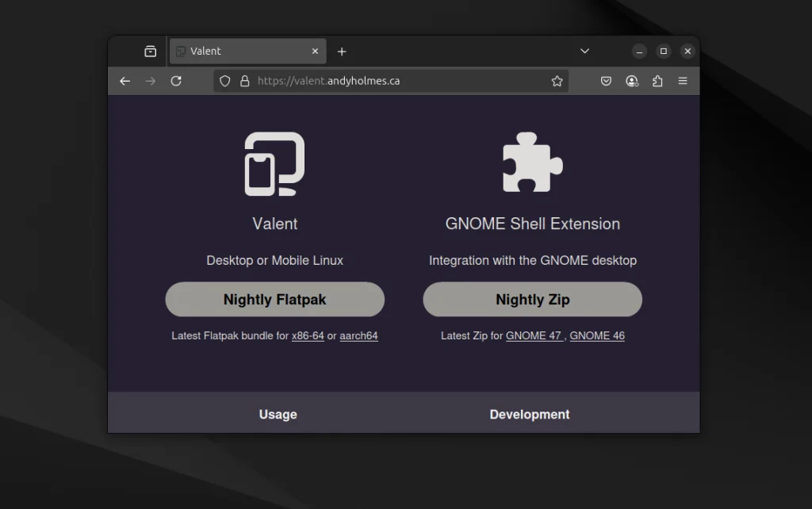
Task: Open the tracking protection shield panel
Action: tap(224, 81)
